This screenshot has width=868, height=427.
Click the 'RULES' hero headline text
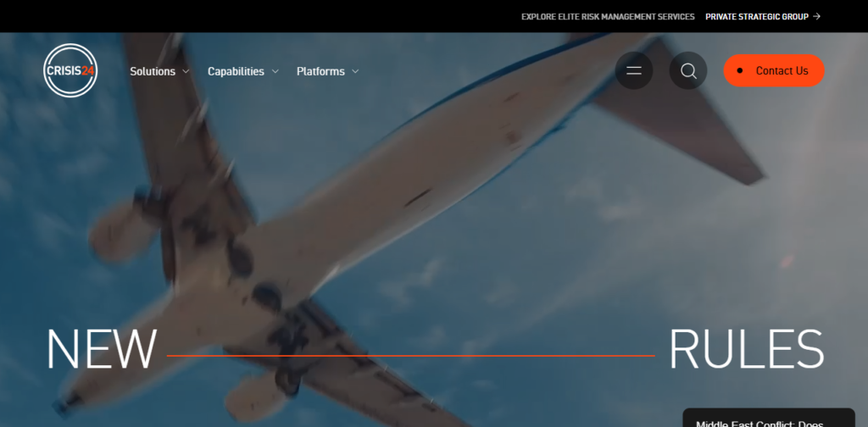point(746,350)
